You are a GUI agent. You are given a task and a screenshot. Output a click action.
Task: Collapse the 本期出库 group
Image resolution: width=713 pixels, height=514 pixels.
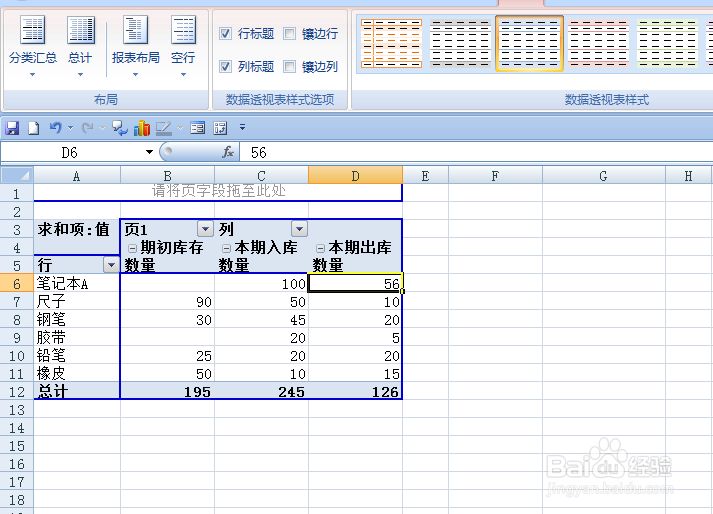[x=321, y=248]
